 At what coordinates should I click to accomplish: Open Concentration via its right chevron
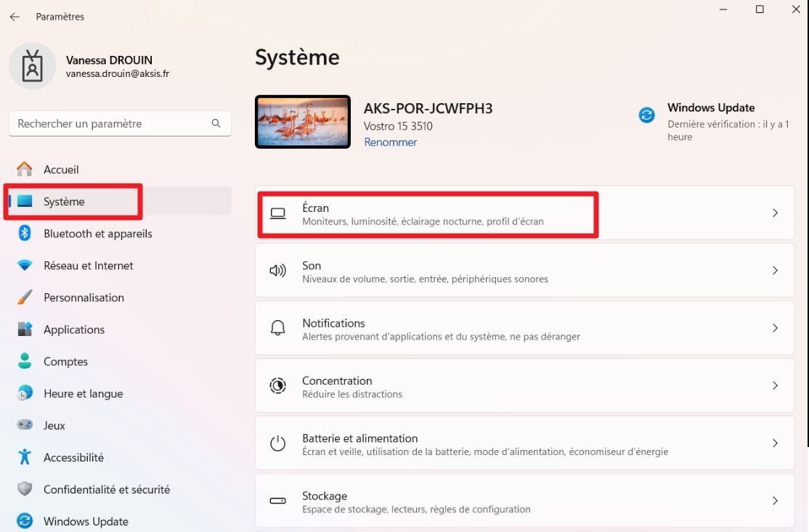coord(775,385)
